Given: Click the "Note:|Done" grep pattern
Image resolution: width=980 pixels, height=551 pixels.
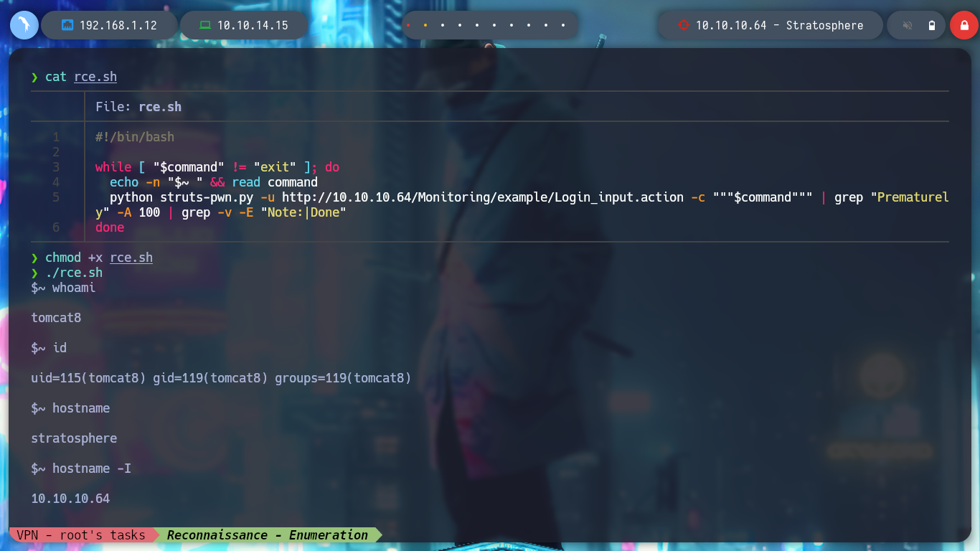Looking at the screenshot, I should pos(303,212).
